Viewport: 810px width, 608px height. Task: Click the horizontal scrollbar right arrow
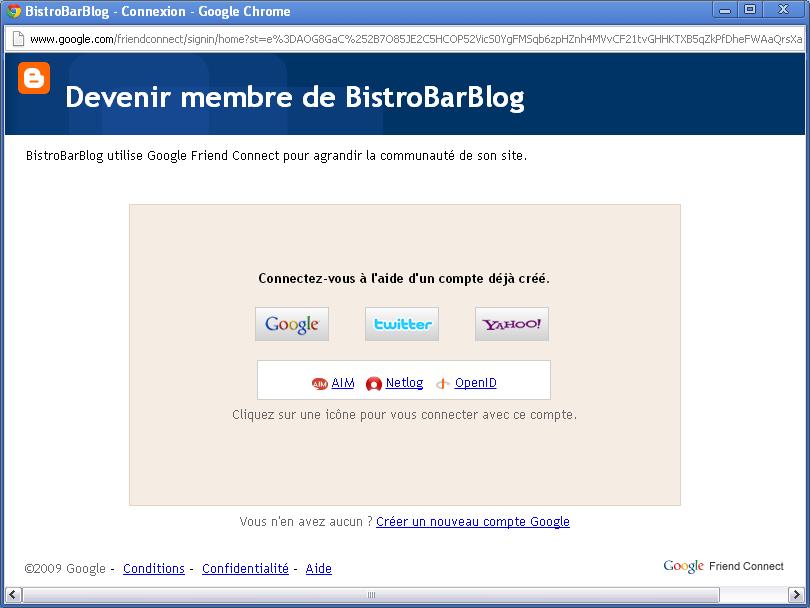pos(796,595)
